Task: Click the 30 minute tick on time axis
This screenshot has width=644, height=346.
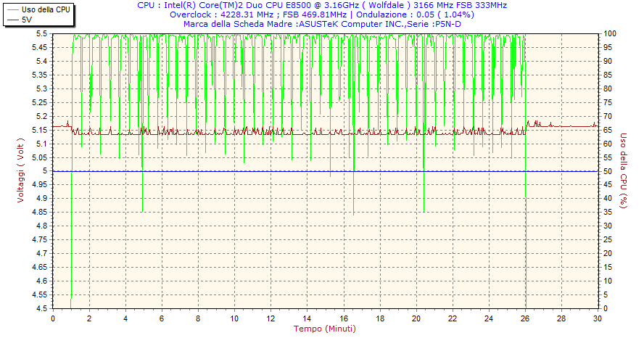Action: 598,318
